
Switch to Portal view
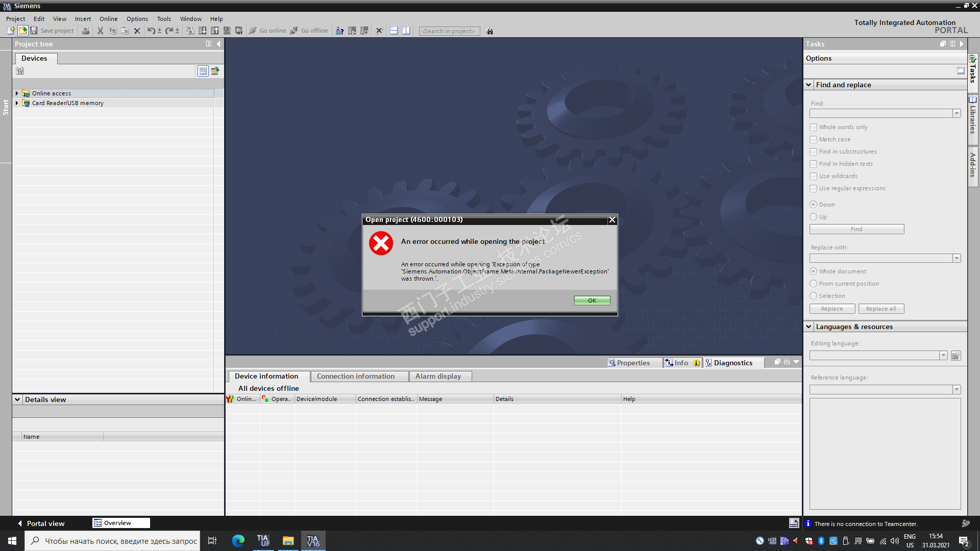pyautogui.click(x=41, y=523)
